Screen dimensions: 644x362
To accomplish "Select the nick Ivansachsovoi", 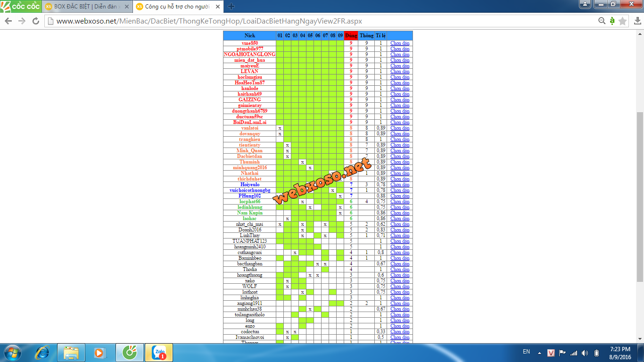I will pyautogui.click(x=250, y=337).
